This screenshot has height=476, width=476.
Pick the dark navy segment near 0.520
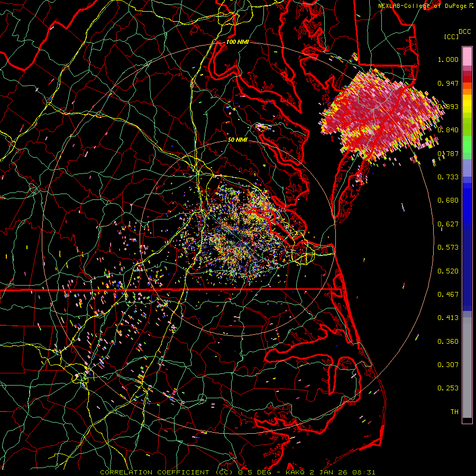pos(467,270)
